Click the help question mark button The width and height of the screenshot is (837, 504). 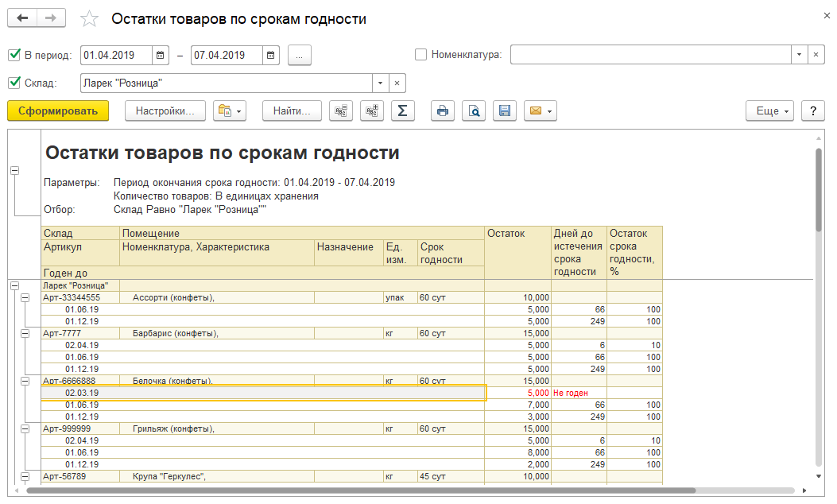click(x=812, y=111)
